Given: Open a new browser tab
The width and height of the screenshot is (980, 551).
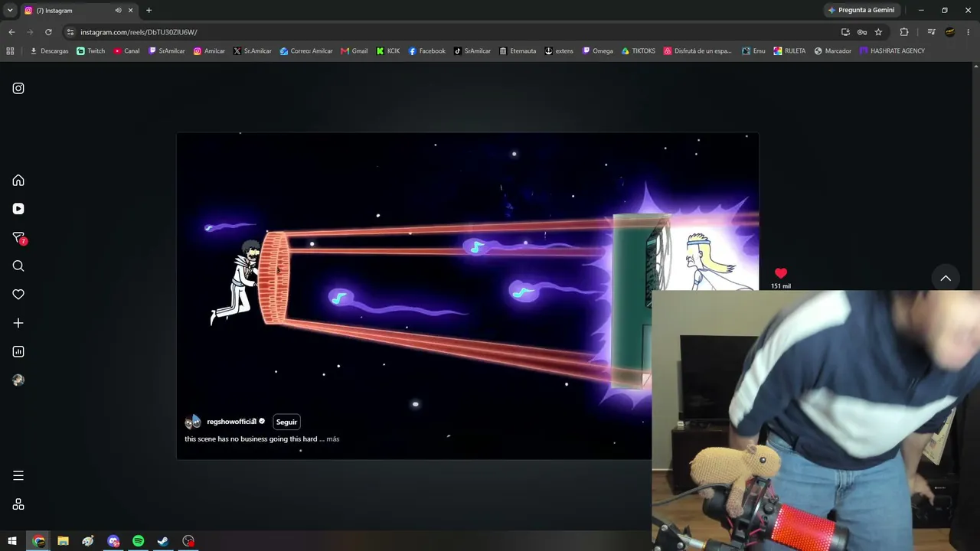Looking at the screenshot, I should click(x=149, y=10).
